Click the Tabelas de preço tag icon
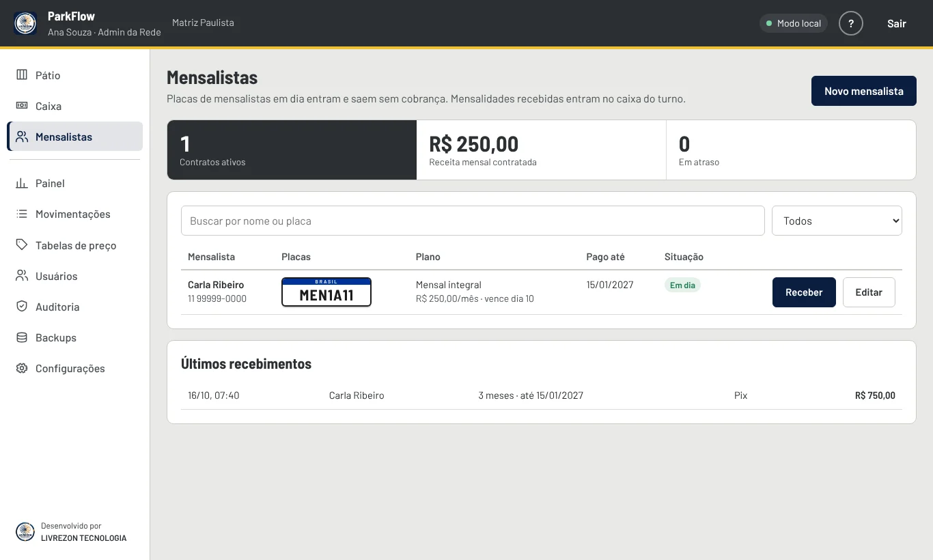Viewport: 933px width, 560px height. click(x=22, y=244)
